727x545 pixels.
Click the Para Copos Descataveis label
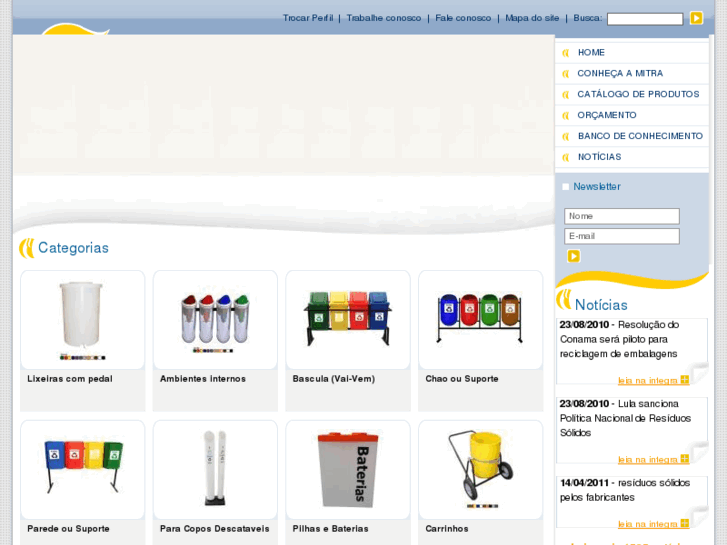pos(214,529)
